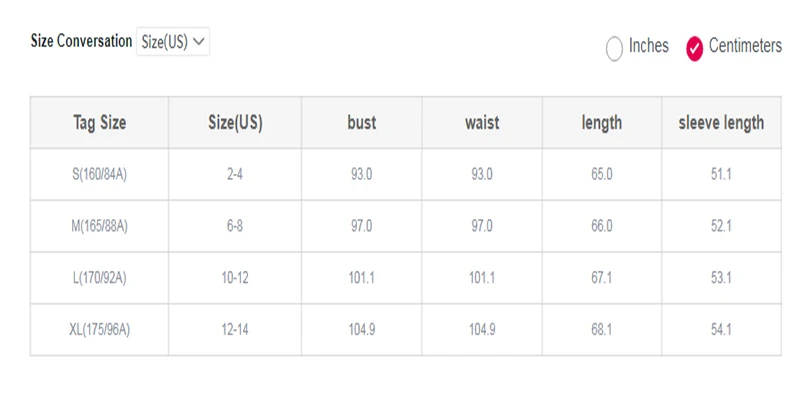Click the 2-4 US size cell
This screenshot has width=800, height=400.
point(235,174)
